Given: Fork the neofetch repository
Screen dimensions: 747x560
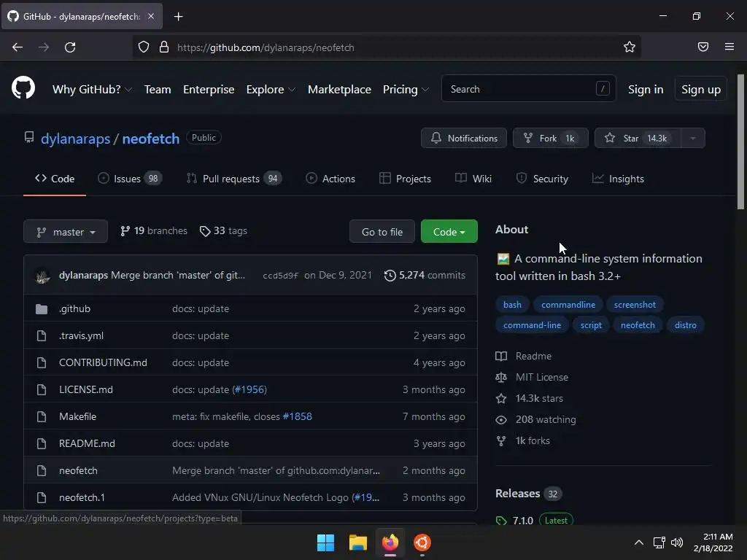Looking at the screenshot, I should (550, 138).
